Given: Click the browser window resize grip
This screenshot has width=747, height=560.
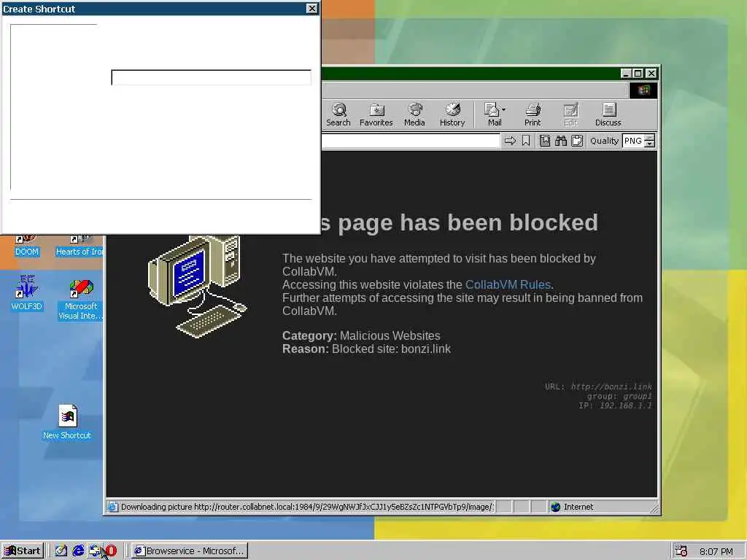Looking at the screenshot, I should pyautogui.click(x=654, y=508).
